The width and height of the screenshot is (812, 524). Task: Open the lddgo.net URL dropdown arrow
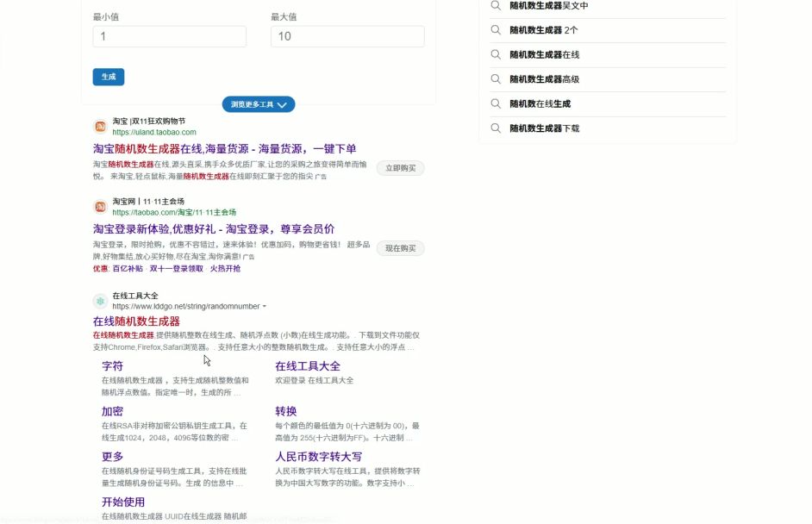[x=264, y=307]
